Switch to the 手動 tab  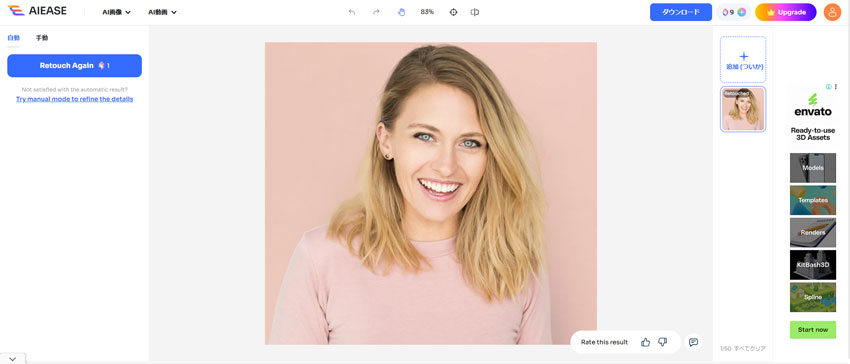tap(42, 38)
